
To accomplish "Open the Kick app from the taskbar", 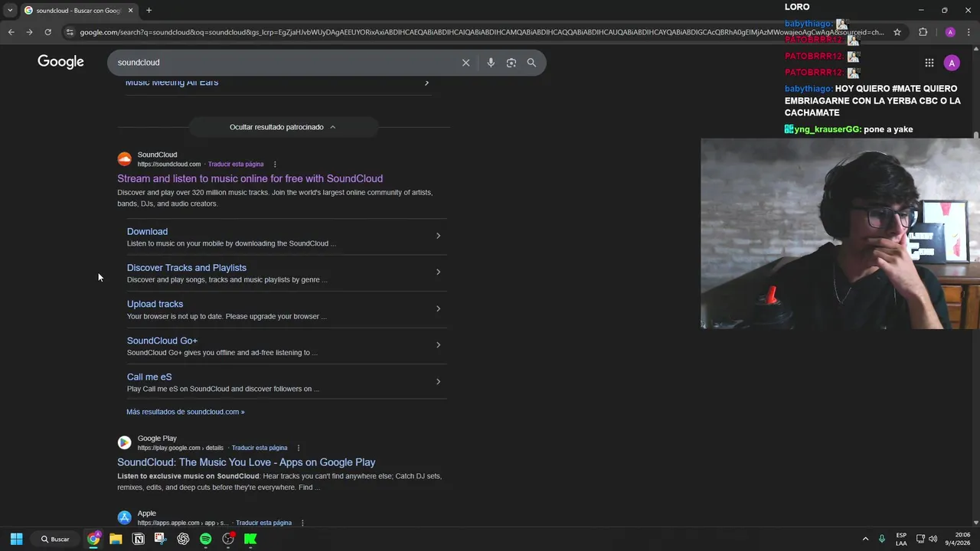I will tap(250, 539).
